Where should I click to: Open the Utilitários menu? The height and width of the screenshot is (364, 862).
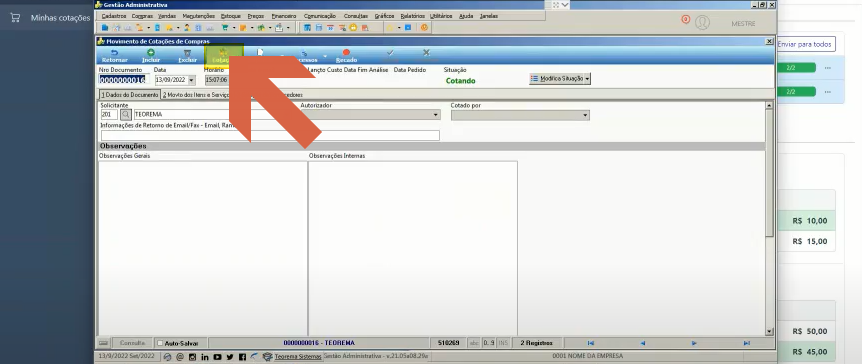[x=442, y=16]
